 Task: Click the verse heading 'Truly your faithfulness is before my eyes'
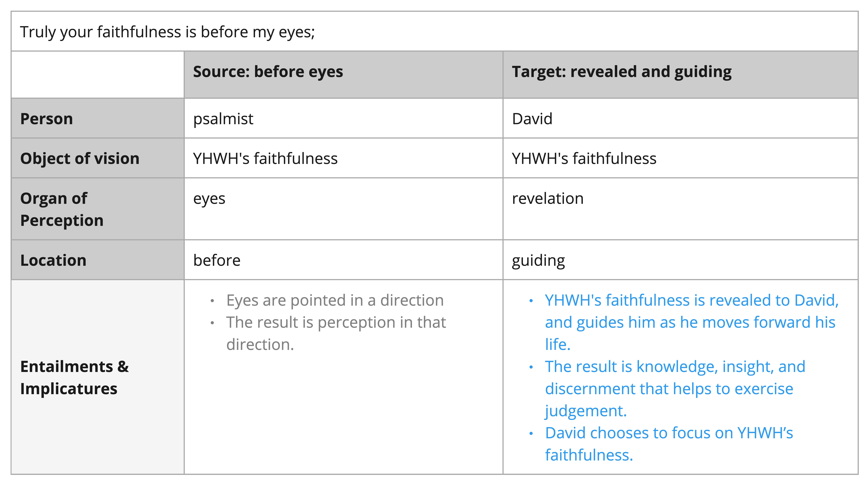pos(167,32)
